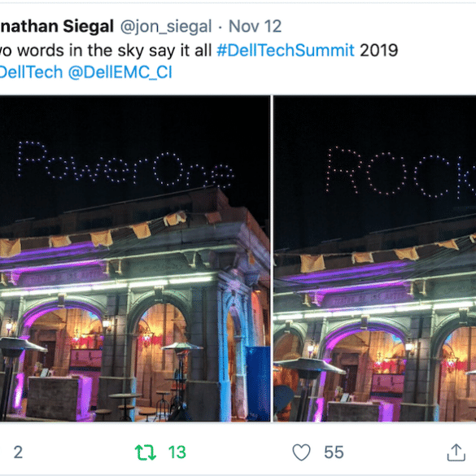Click the like count showing 55
Image resolution: width=476 pixels, height=476 pixels.
(x=334, y=452)
